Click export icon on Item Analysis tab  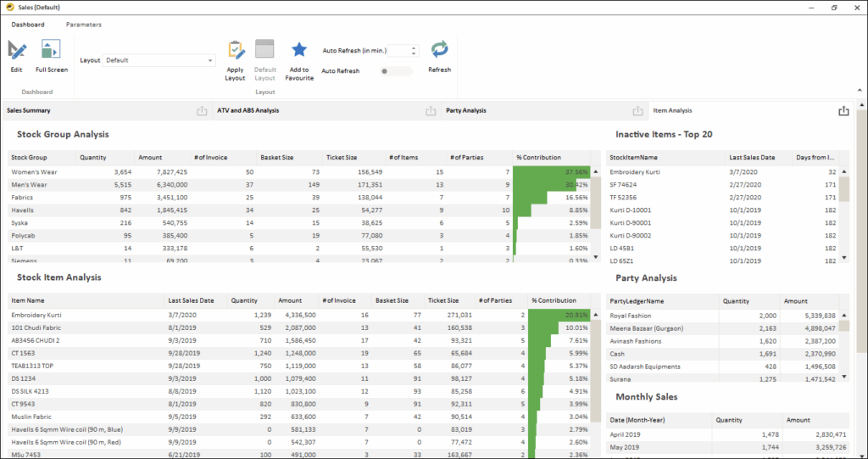click(x=843, y=110)
